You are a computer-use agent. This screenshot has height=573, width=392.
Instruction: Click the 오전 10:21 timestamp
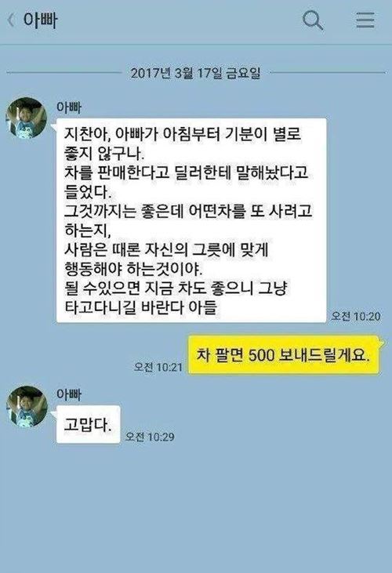click(158, 367)
